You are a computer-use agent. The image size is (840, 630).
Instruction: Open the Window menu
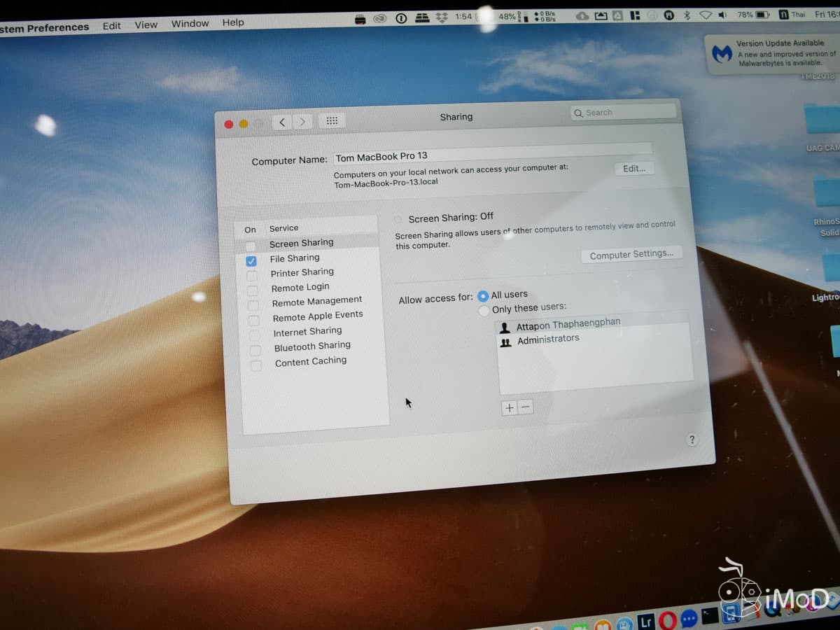click(189, 23)
